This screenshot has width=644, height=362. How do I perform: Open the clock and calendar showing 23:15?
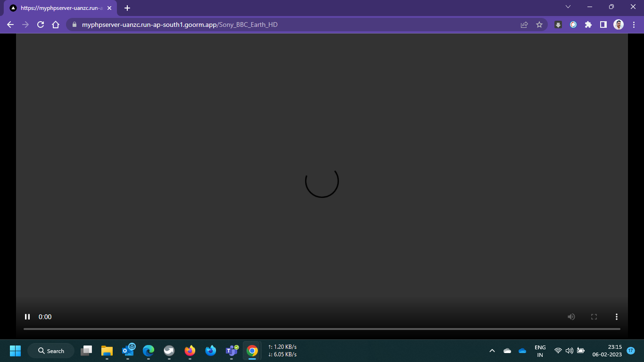click(607, 351)
